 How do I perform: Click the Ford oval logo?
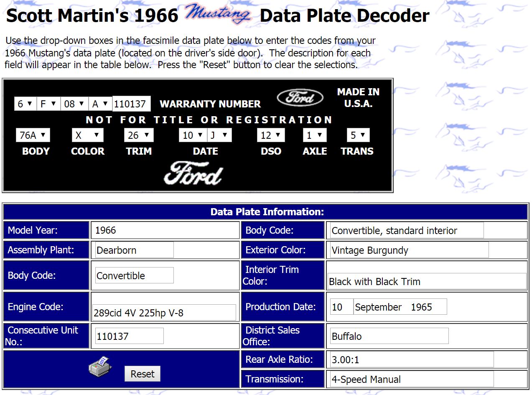(300, 98)
